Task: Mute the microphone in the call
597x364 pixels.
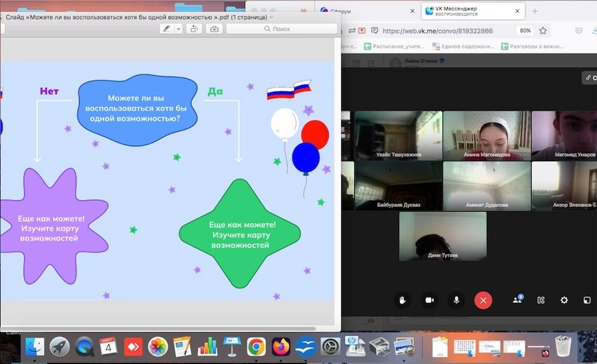Action: 456,300
